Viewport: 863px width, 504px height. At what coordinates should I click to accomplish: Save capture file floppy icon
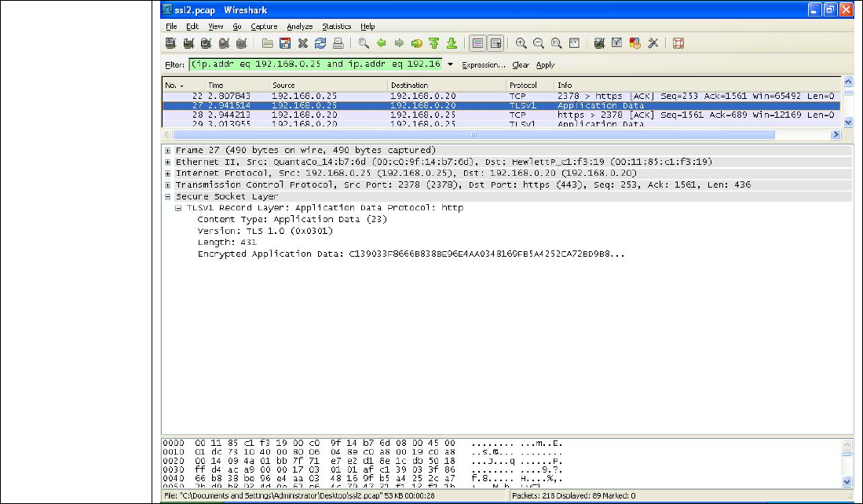coord(285,43)
